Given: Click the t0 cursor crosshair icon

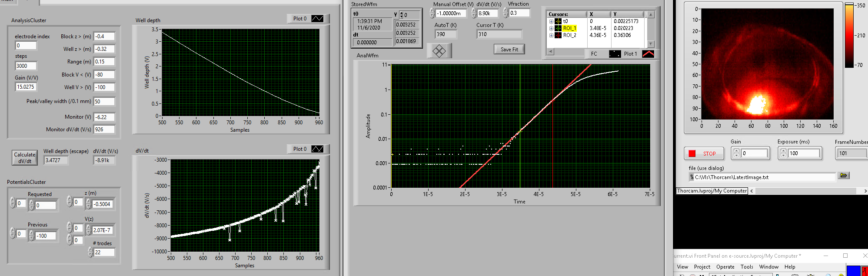Looking at the screenshot, I should pos(558,21).
